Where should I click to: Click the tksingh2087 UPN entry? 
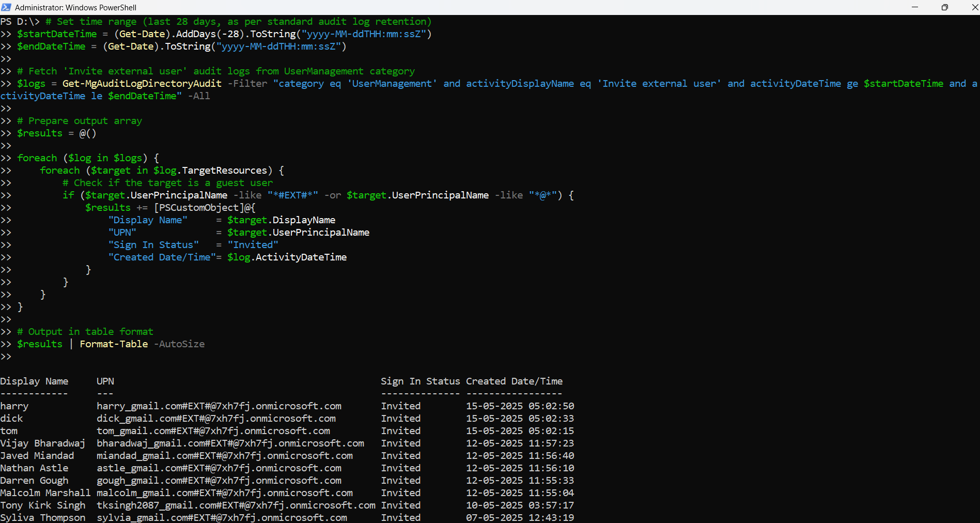[x=236, y=505]
